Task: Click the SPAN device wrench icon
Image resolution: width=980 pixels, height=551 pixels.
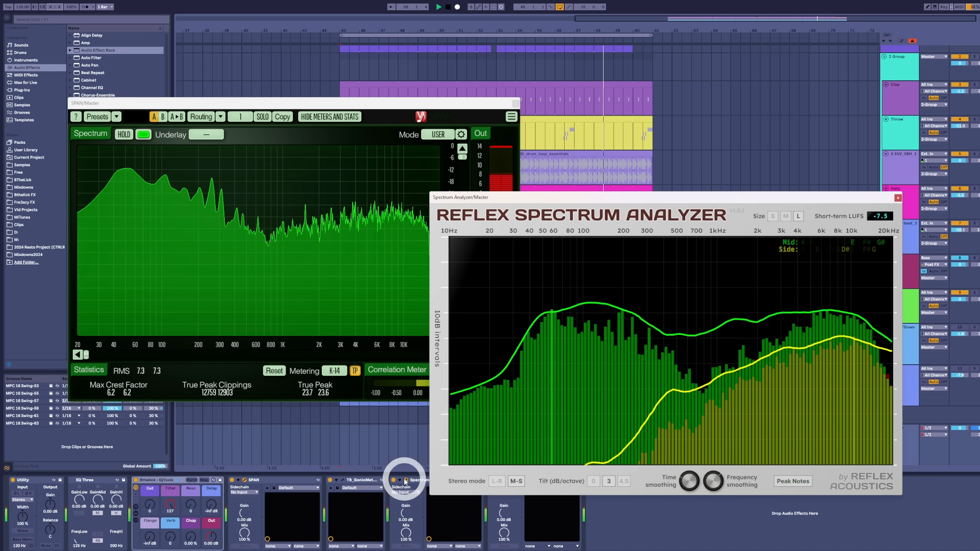Action: pyautogui.click(x=244, y=480)
